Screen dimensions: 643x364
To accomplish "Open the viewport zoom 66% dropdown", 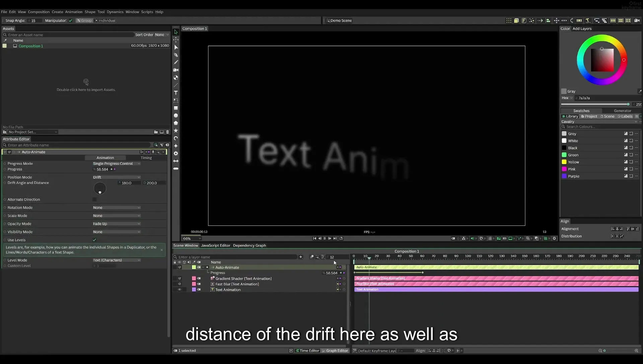I will point(192,239).
